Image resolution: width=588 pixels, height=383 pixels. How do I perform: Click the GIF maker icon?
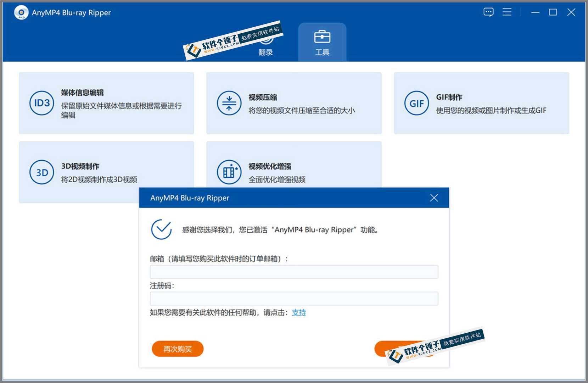(416, 103)
